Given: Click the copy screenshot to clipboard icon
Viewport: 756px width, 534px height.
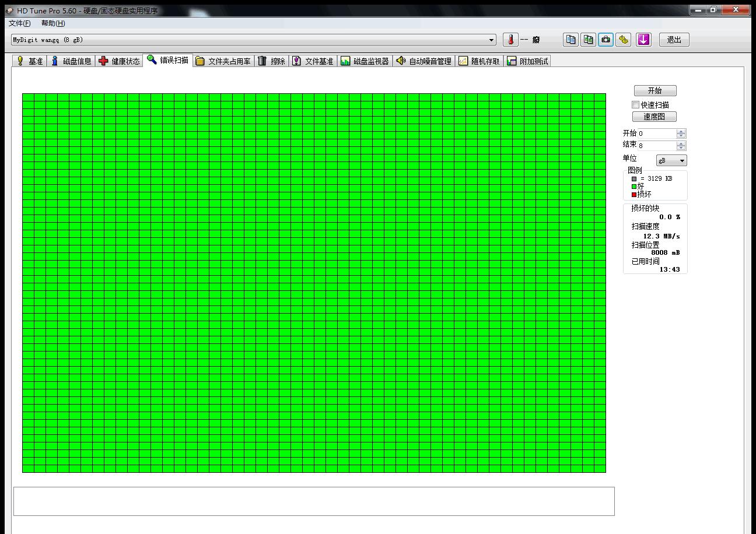Looking at the screenshot, I should [x=589, y=40].
